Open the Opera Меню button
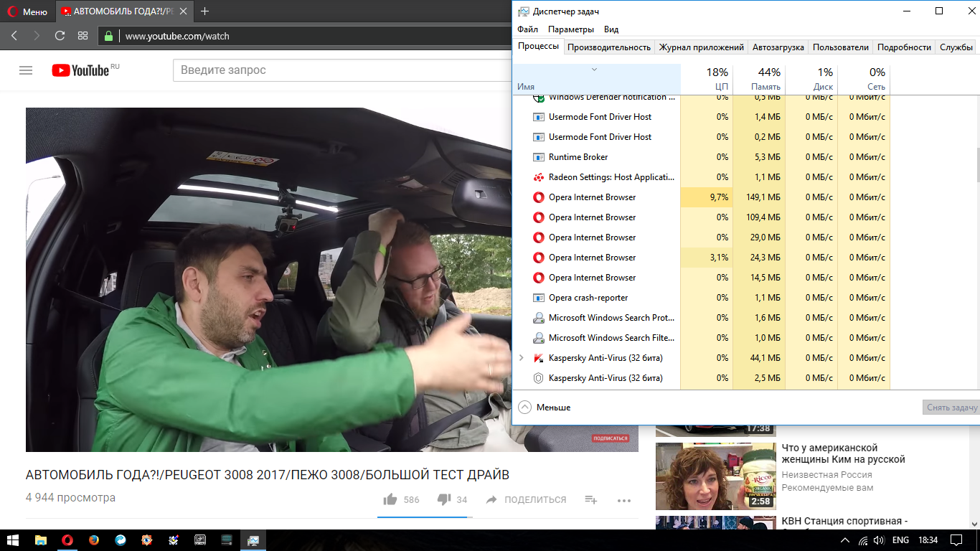Viewport: 980px width, 551px height. point(27,11)
